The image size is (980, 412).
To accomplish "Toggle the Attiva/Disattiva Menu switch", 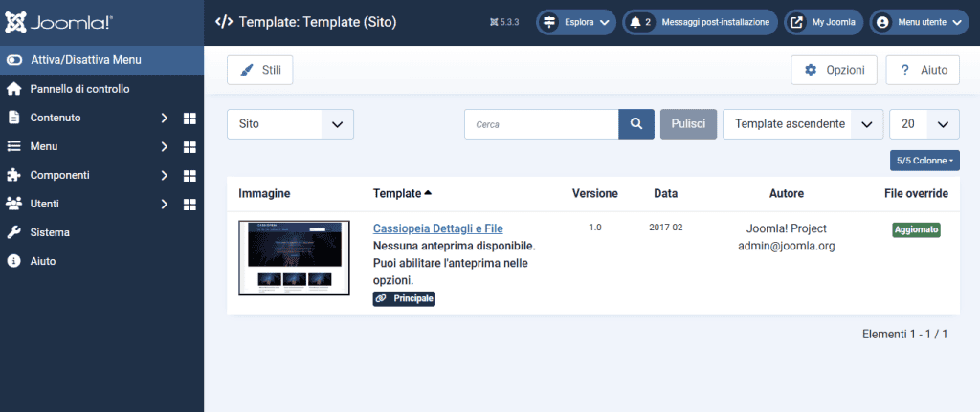I will tap(13, 60).
